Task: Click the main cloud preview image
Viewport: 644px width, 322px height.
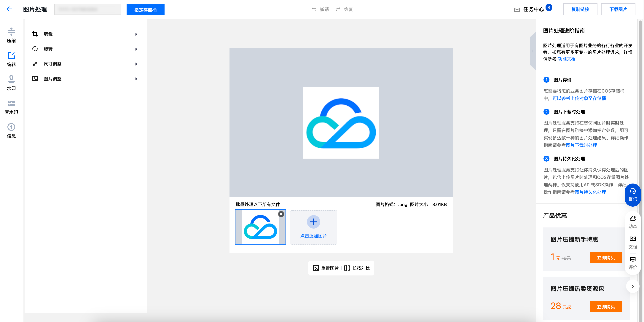Action: tap(341, 123)
